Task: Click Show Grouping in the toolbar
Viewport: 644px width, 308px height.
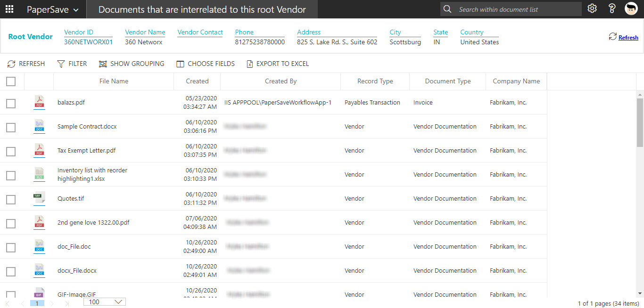Action: pos(132,64)
